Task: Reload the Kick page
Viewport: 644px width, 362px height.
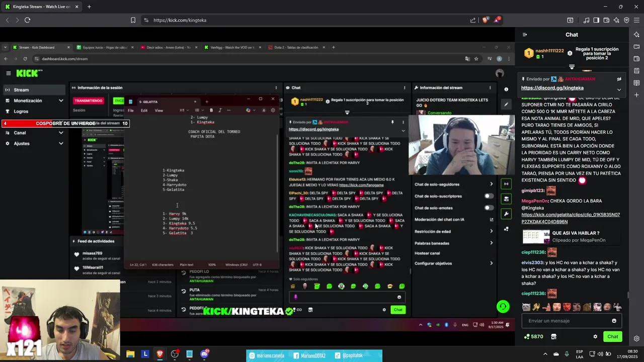Action: (x=27, y=20)
